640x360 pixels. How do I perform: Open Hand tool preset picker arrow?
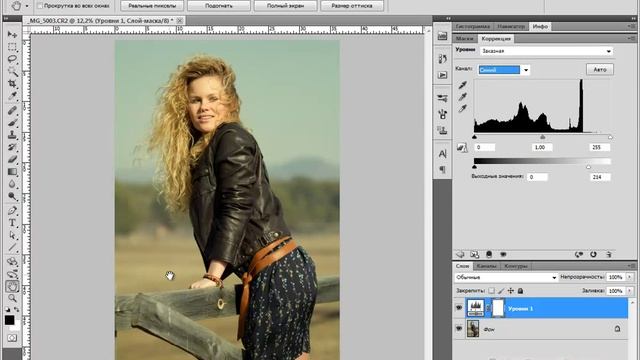coord(27,6)
